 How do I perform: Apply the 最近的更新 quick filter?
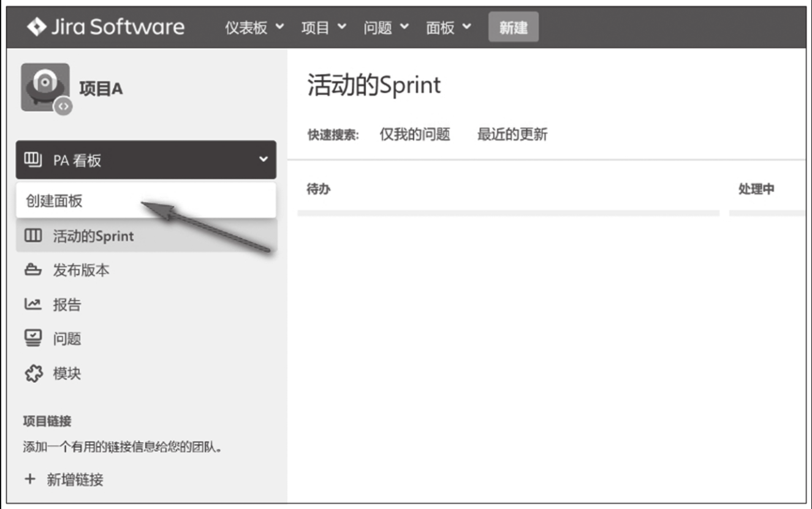(x=512, y=134)
